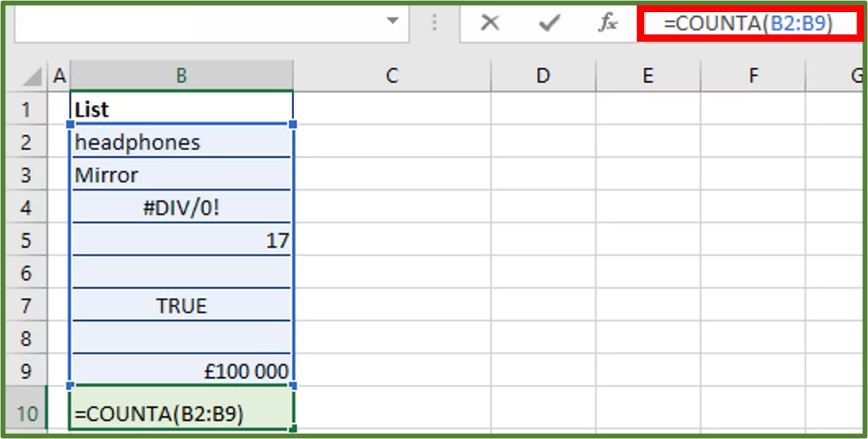Select the empty cell B8
Image resolution: width=868 pixels, height=439 pixels.
181,338
